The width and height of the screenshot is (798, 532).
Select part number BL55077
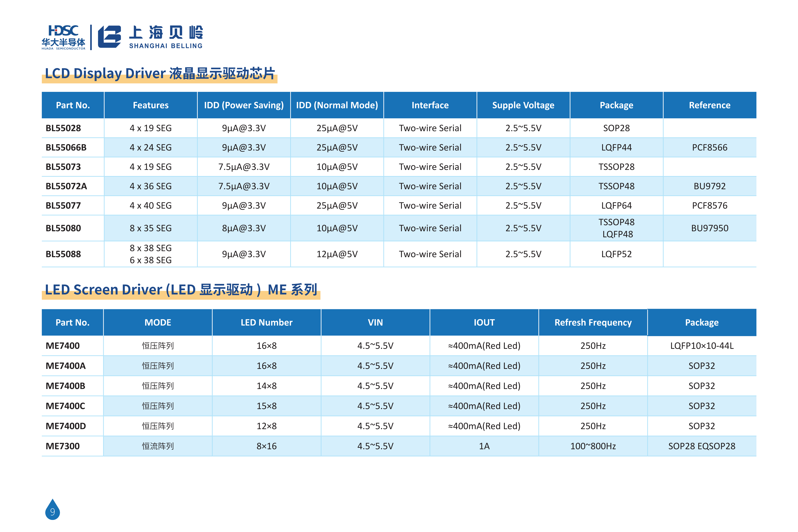[x=63, y=206]
